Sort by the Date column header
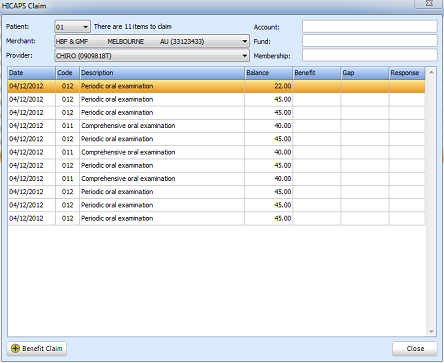This screenshot has height=363, width=444. (x=31, y=73)
